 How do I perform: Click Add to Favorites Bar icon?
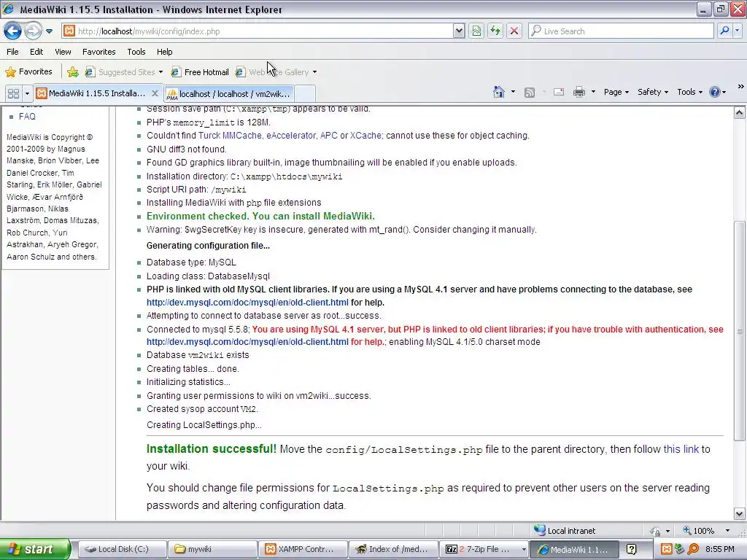pyautogui.click(x=73, y=72)
